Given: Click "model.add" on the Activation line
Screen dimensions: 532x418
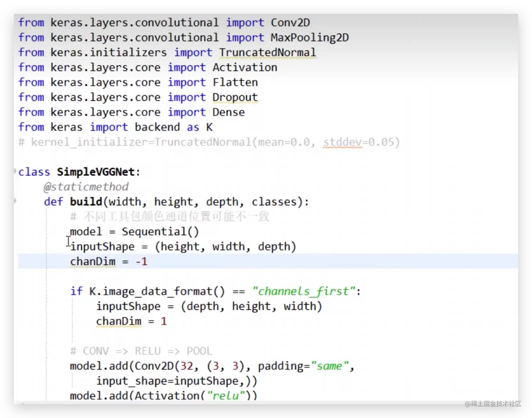Looking at the screenshot, I should (99, 396).
